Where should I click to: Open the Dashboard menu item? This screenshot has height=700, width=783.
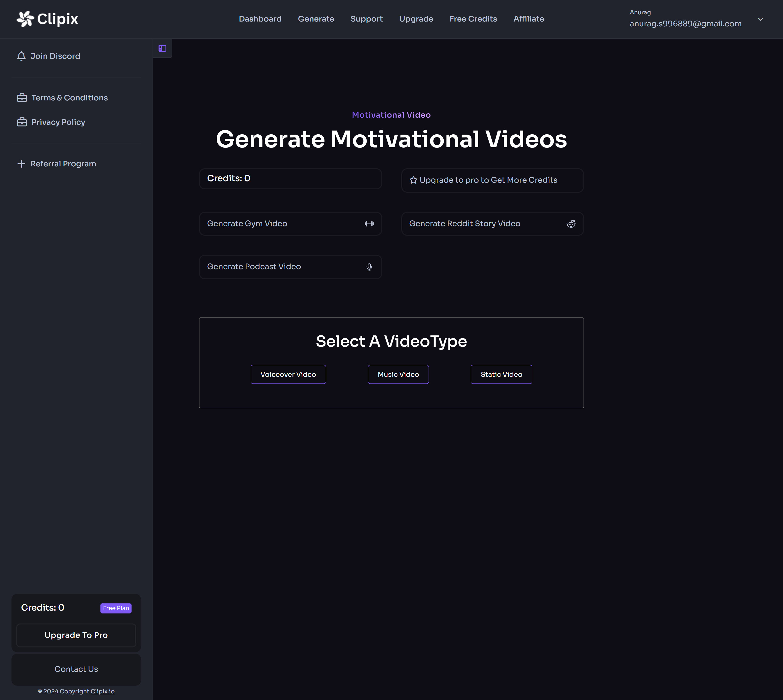[x=260, y=19]
